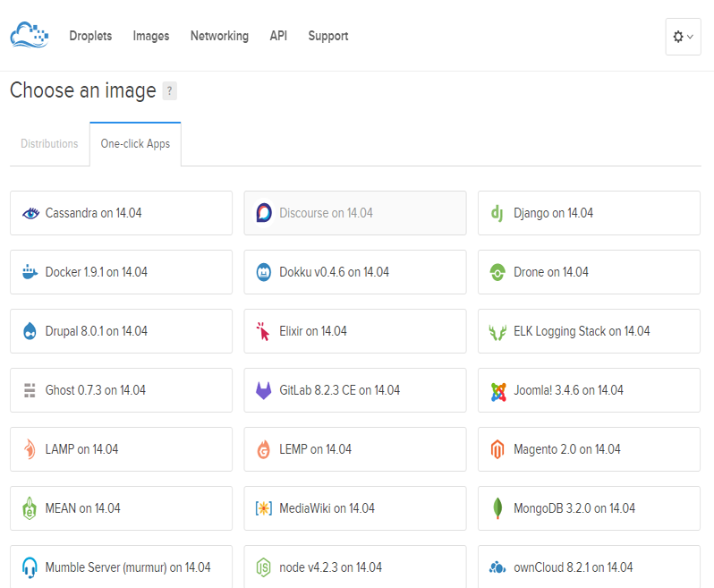Click the help question mark icon
Image resolution: width=714 pixels, height=588 pixels.
[x=169, y=90]
